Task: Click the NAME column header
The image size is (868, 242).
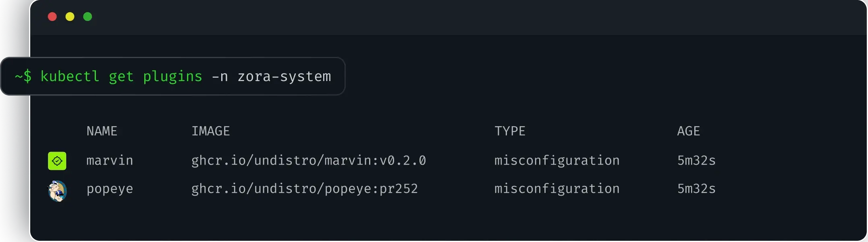Action: [x=102, y=131]
